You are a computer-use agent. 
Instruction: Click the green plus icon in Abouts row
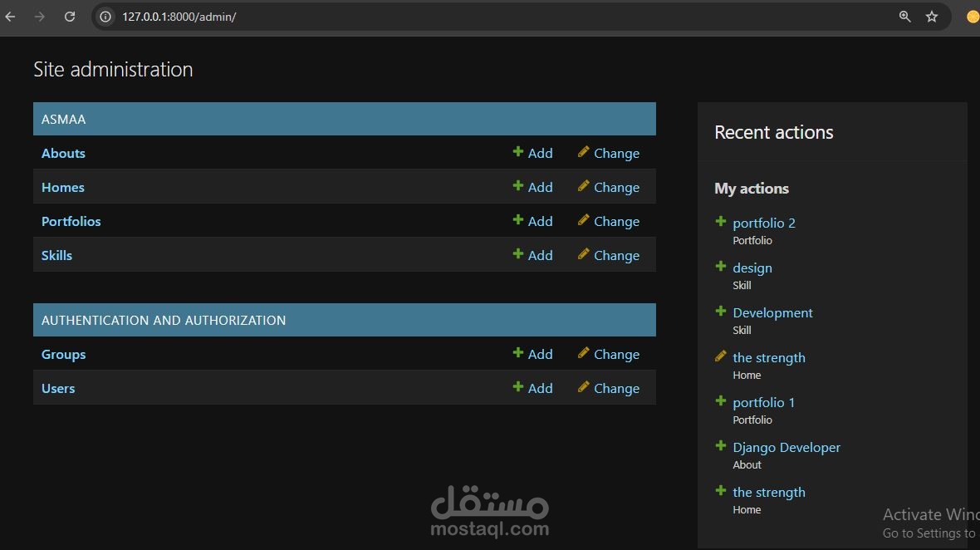point(517,151)
